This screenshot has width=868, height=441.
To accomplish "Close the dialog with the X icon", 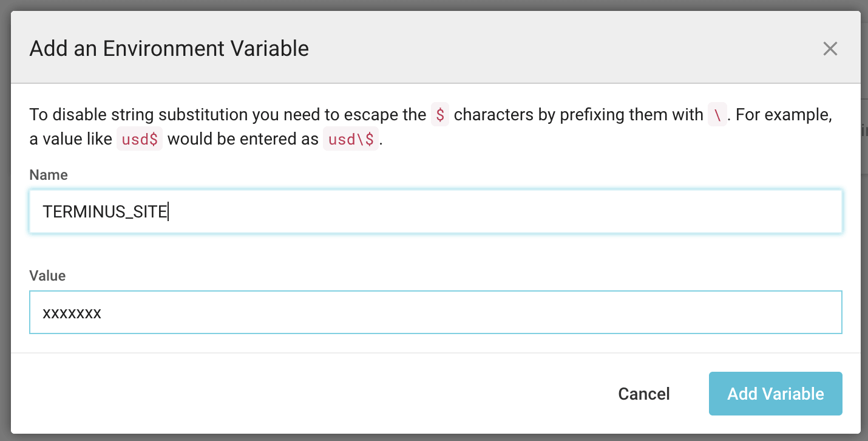I will pos(830,49).
